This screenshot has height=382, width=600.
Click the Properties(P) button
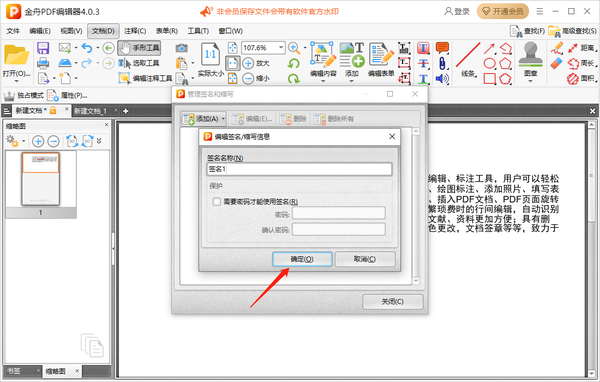point(67,95)
